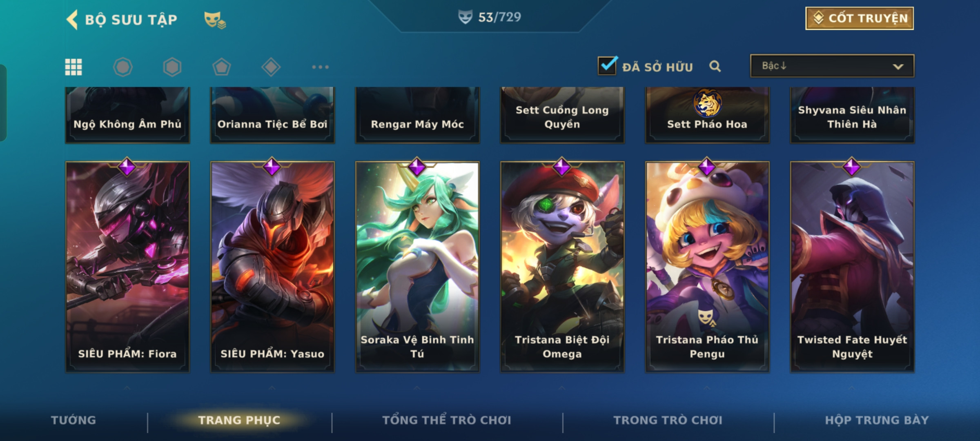980x441 pixels.
Task: Filter skins by the hexagon rarity icon
Action: (x=172, y=67)
